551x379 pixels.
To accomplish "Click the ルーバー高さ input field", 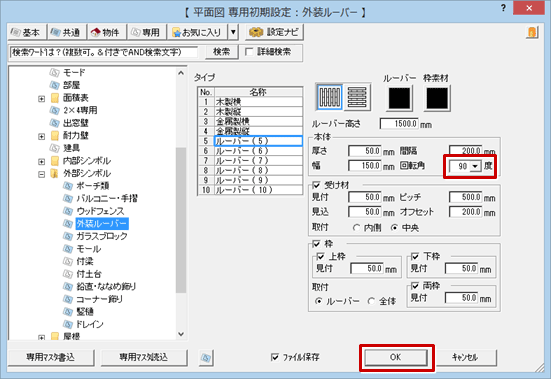I will pyautogui.click(x=399, y=124).
